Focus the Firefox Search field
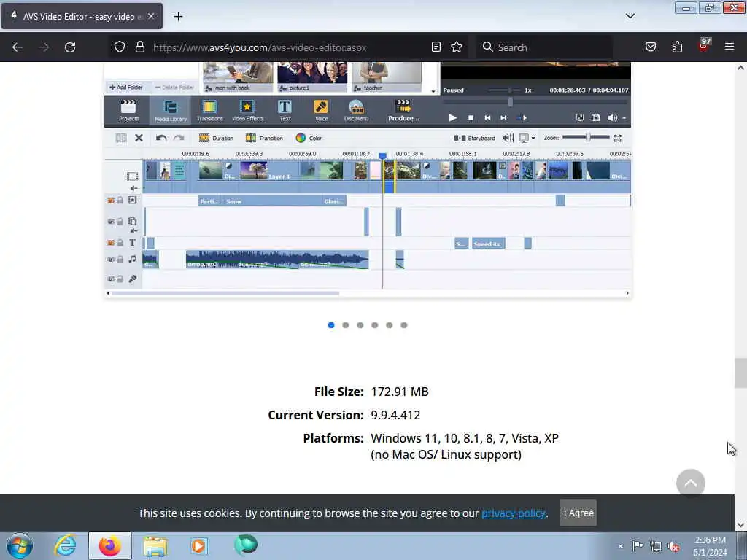The width and height of the screenshot is (747, 560). tap(544, 47)
